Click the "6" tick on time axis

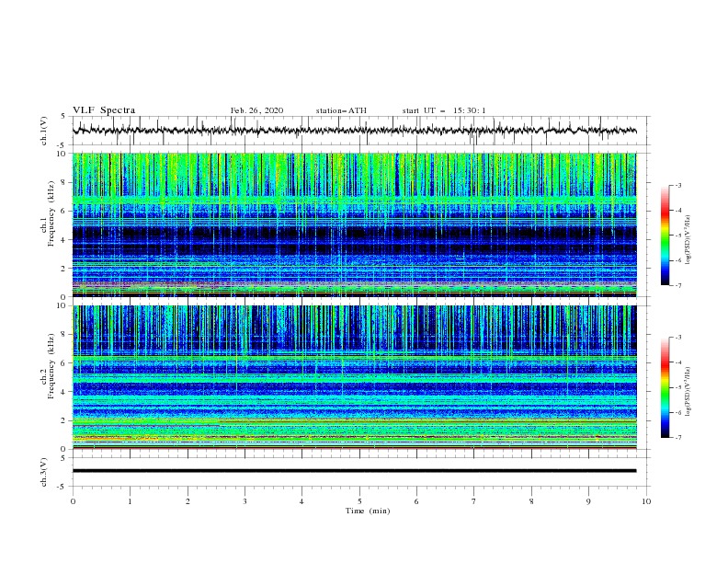tap(416, 501)
